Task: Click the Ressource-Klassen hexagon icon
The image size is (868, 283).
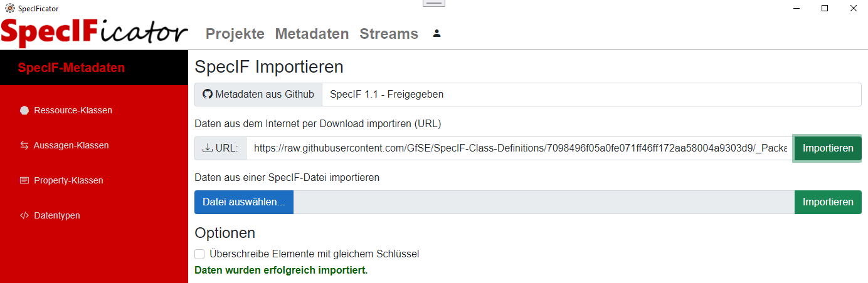Action: coord(24,110)
